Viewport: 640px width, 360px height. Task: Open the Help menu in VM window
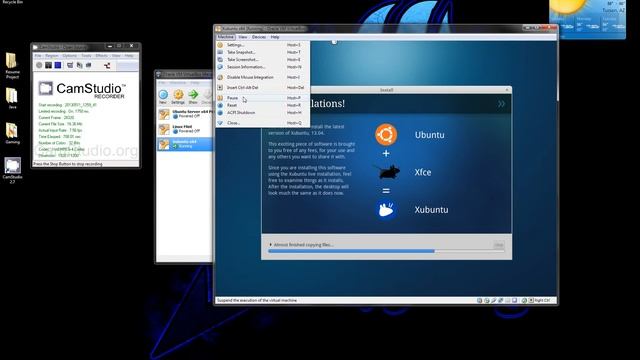pyautogui.click(x=275, y=37)
